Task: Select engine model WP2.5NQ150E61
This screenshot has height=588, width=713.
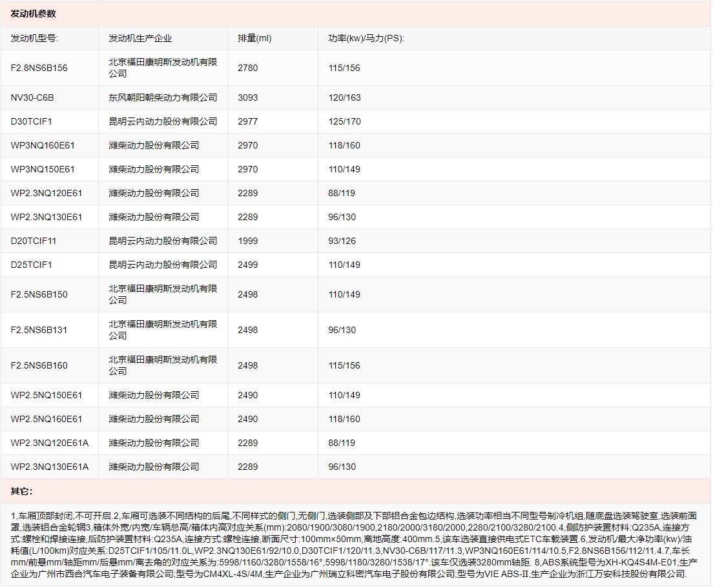Action: click(46, 395)
